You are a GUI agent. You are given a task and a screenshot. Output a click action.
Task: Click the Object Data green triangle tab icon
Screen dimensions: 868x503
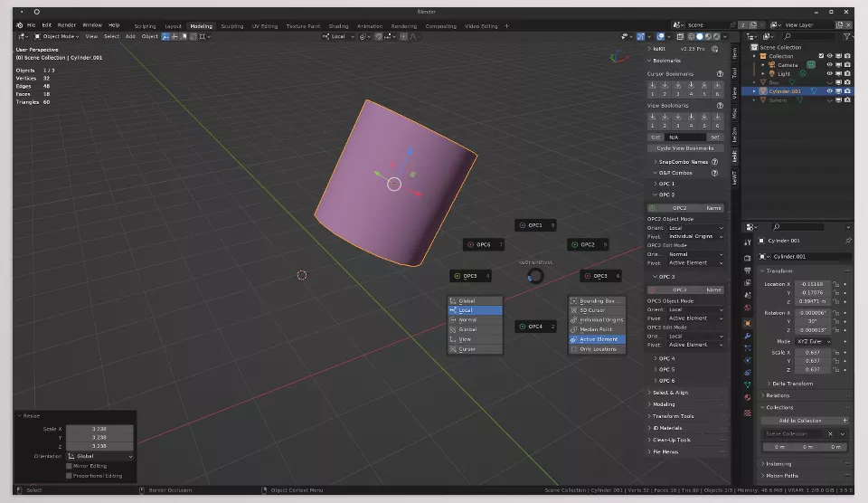pos(748,384)
